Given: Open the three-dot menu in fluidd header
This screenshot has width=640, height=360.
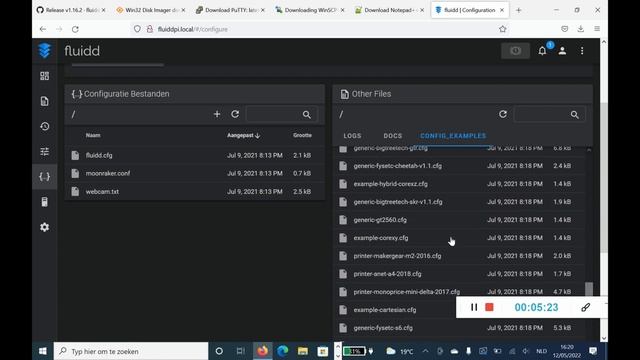Looking at the screenshot, I should pyautogui.click(x=582, y=51).
